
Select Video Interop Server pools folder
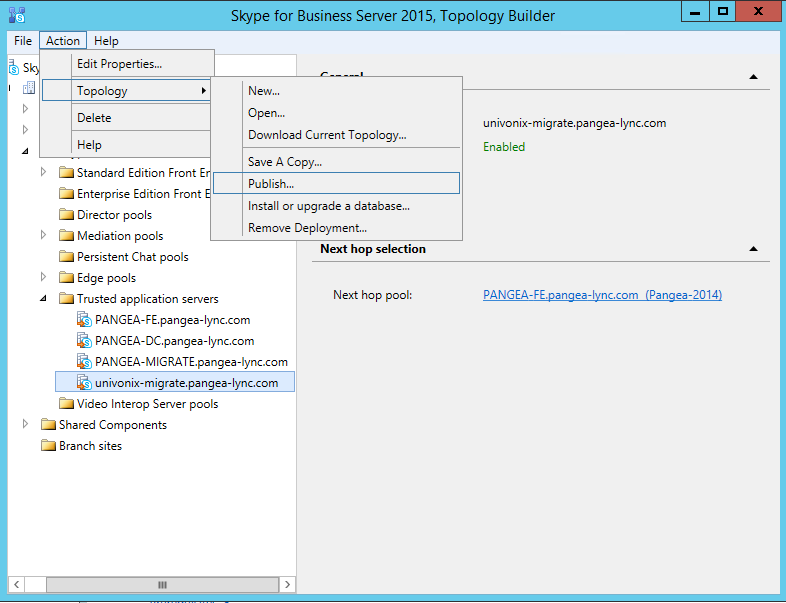point(147,404)
